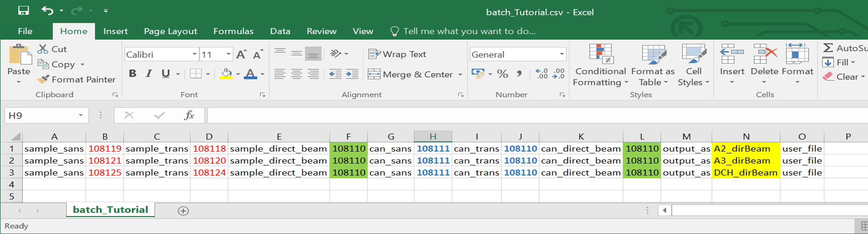The image size is (868, 234).
Task: Click the Increase Indent icon
Action: click(352, 74)
